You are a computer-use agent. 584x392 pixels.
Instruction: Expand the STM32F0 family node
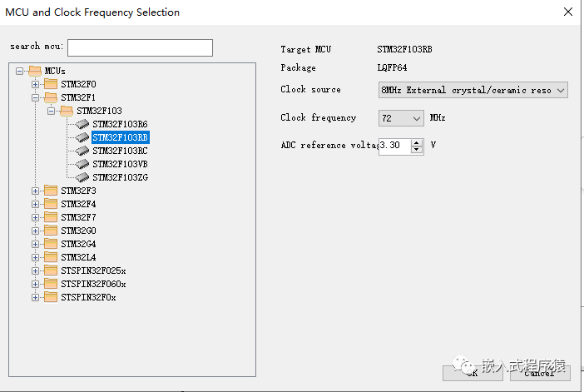click(x=36, y=84)
